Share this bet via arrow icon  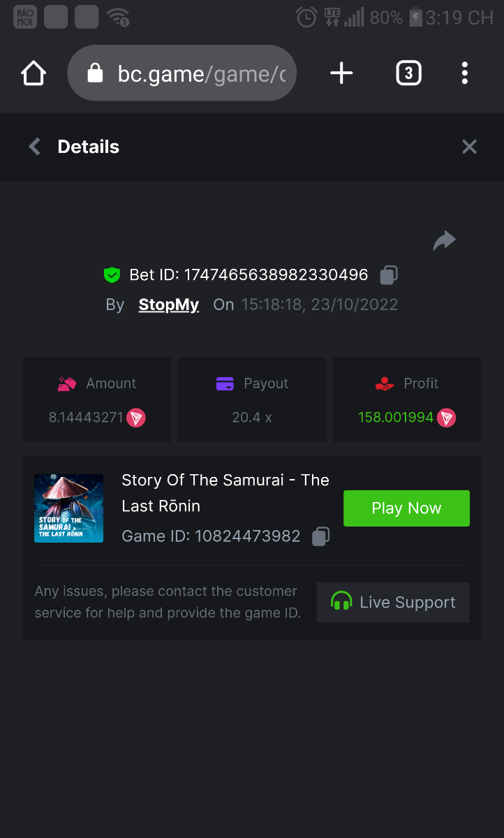pyautogui.click(x=444, y=241)
